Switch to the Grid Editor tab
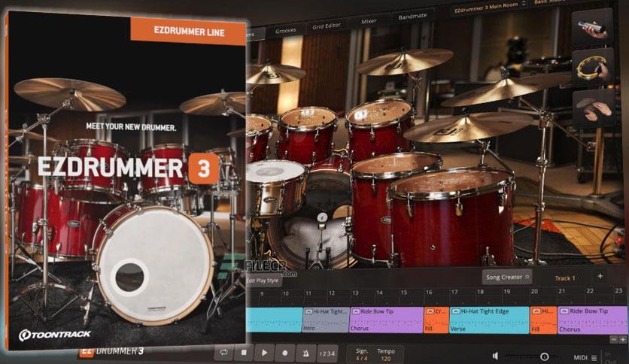The width and height of the screenshot is (629, 364). point(327,26)
